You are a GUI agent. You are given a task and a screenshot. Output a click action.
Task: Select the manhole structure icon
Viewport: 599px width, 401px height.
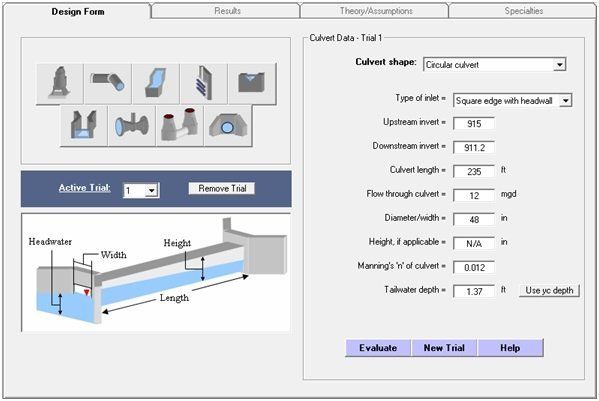60,84
